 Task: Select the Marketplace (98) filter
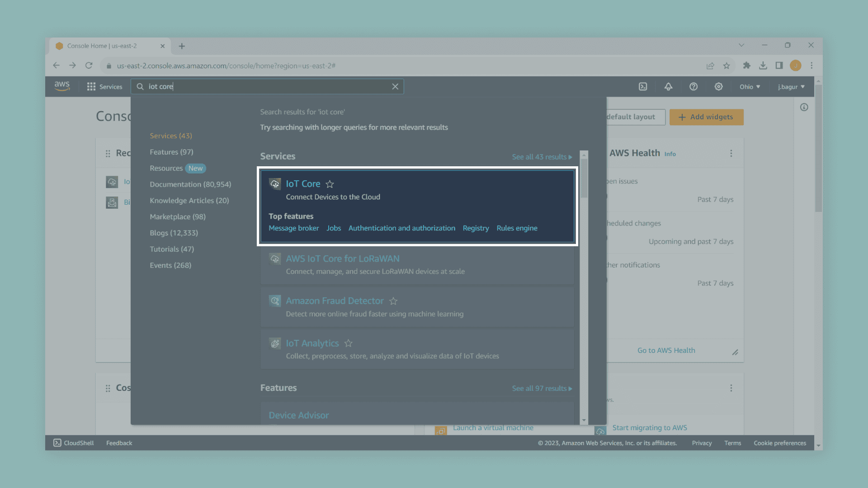178,217
